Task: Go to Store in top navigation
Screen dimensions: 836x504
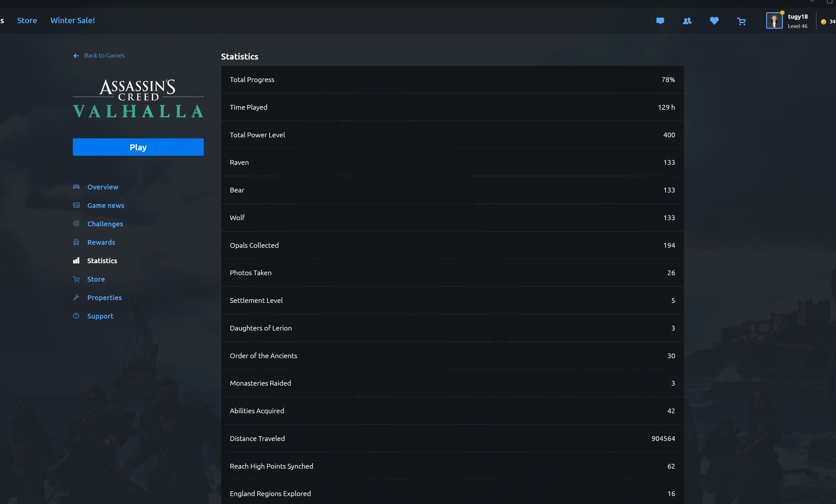Action: click(x=27, y=20)
